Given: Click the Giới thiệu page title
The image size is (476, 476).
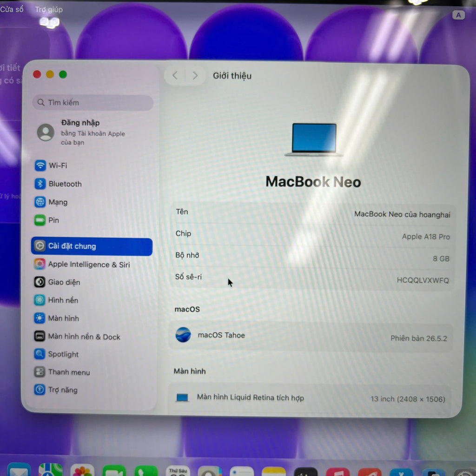Looking at the screenshot, I should (x=232, y=76).
